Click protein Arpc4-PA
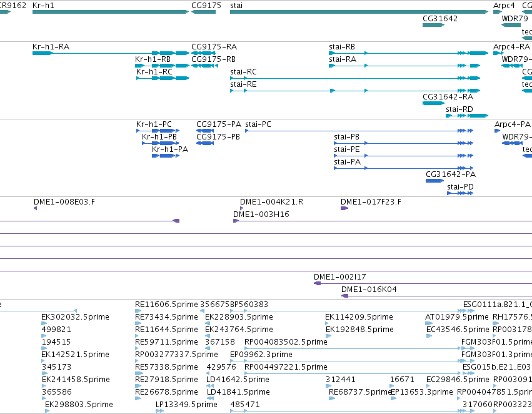The width and height of the screenshot is (532, 414). point(498,131)
